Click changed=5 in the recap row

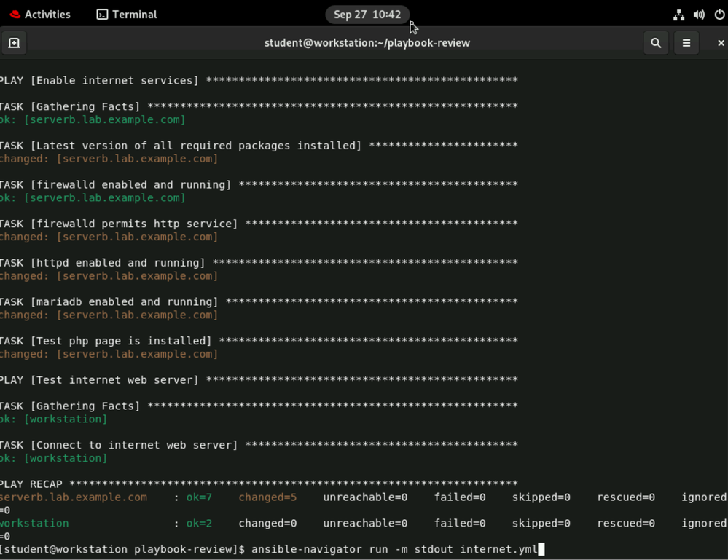pos(267,497)
